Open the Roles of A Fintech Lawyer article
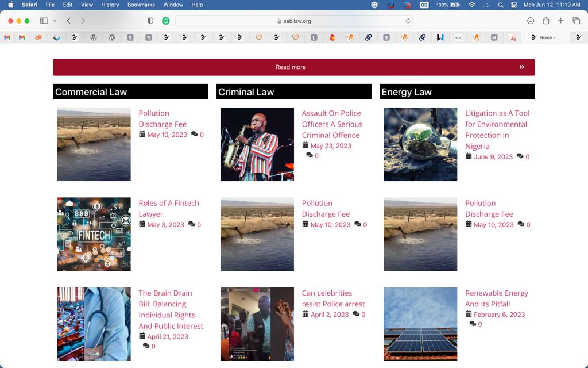 [x=168, y=208]
